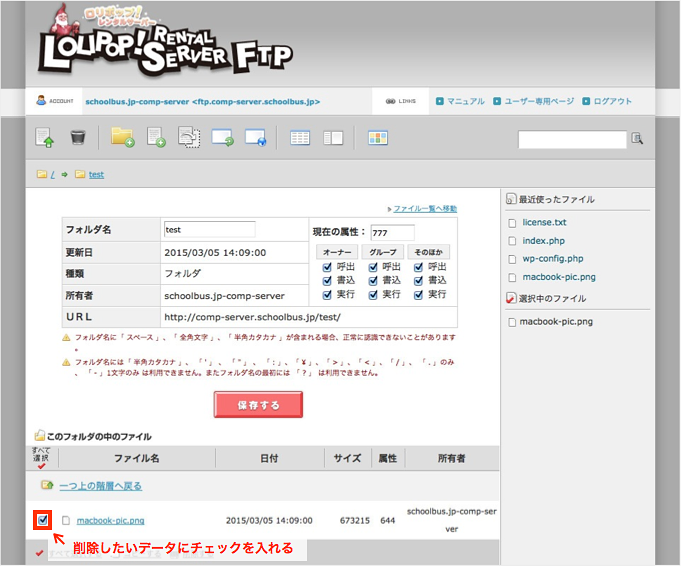
Task: Toggle others 呼出 (read) permission checkbox
Action: tap(418, 267)
